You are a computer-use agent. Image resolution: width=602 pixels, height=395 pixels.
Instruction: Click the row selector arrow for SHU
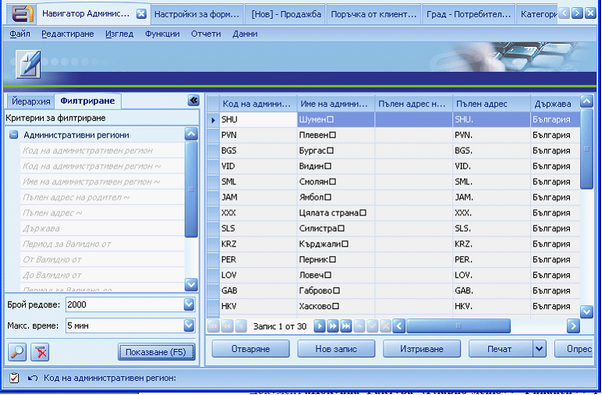pyautogui.click(x=213, y=120)
